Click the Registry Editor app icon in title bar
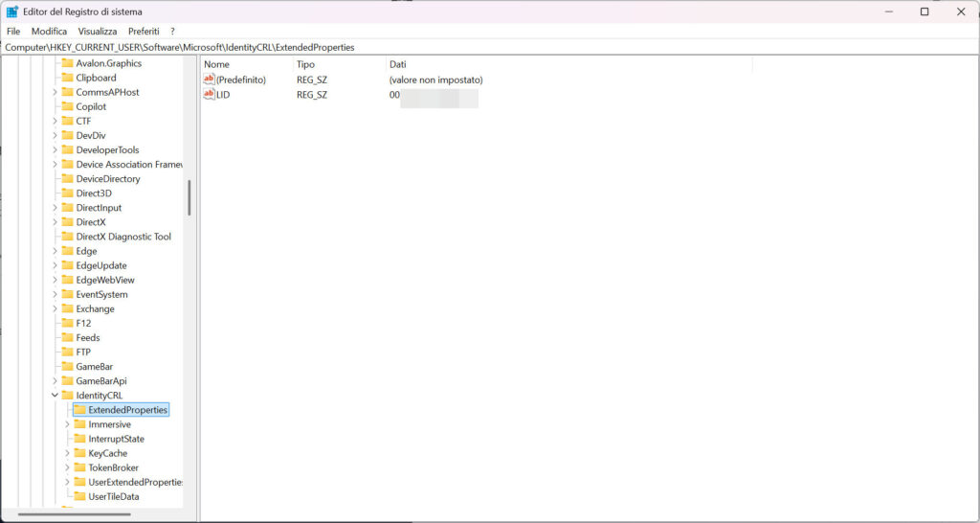Screen dimensions: 980x523 11,11
